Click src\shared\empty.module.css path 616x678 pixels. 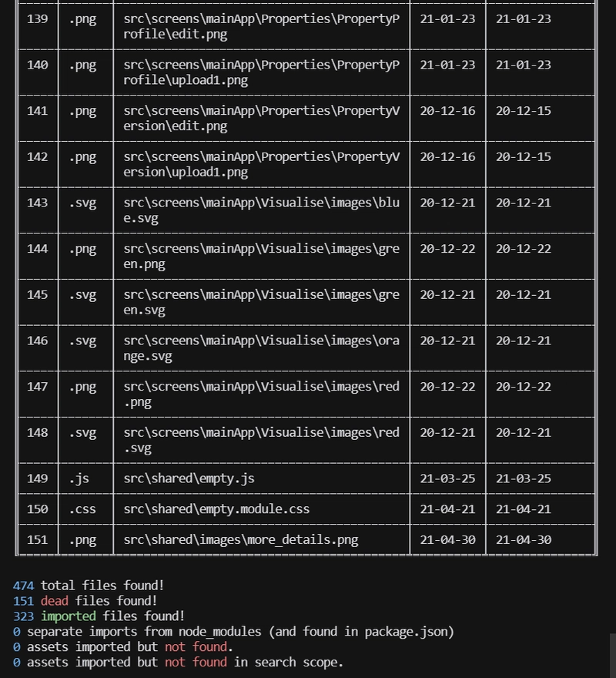coord(216,509)
